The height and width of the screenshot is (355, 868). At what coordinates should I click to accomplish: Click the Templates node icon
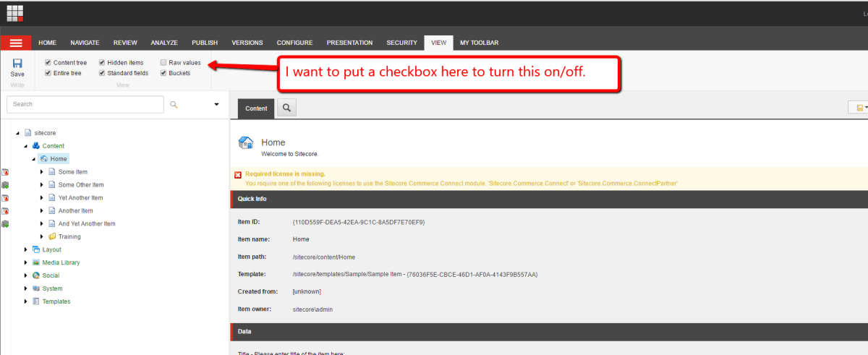coord(36,301)
